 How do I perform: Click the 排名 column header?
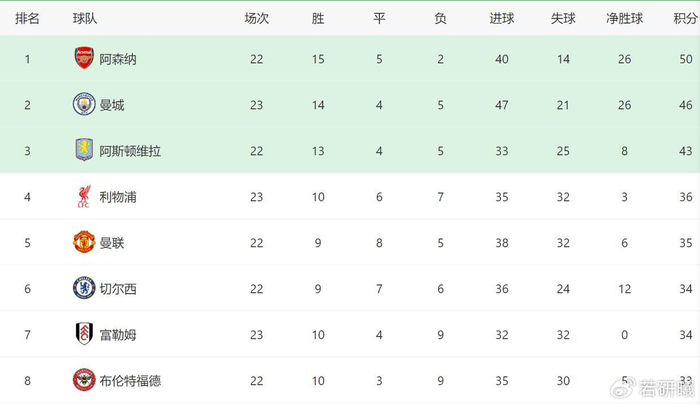(x=28, y=19)
